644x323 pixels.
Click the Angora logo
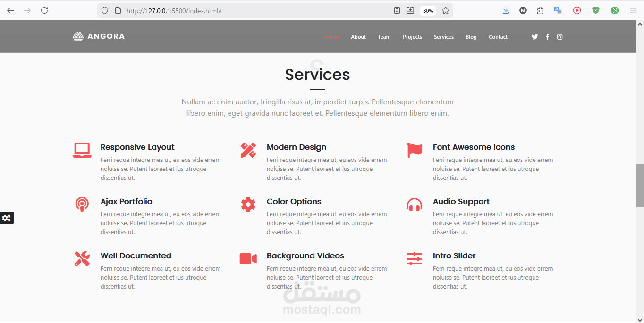99,36
